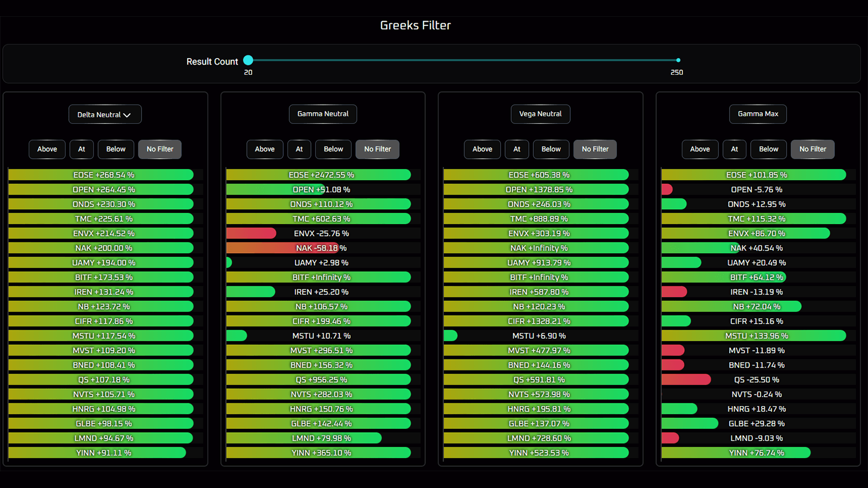Open the Vega Neutral selector
The width and height of the screenshot is (868, 488).
[x=540, y=114]
